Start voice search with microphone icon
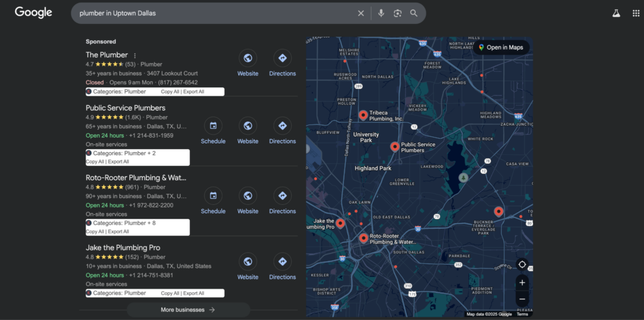Screen dimensions: 644x320 coord(381,13)
